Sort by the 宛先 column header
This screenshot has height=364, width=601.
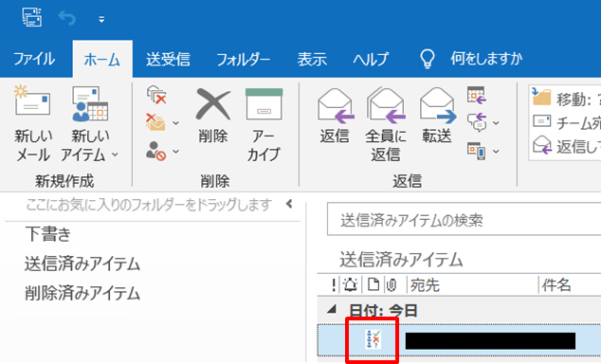coord(425,285)
